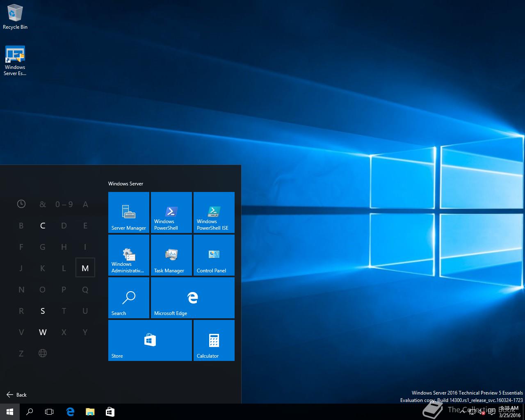Open the Microsoft Edge tile
Viewport: 525px width, 420px height.
click(x=193, y=298)
